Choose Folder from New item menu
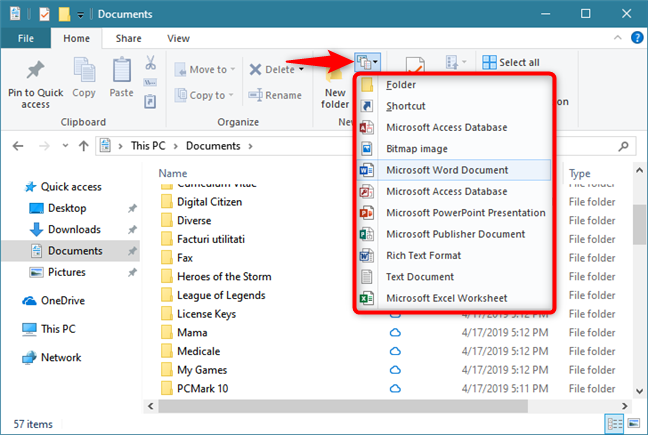 click(454, 85)
